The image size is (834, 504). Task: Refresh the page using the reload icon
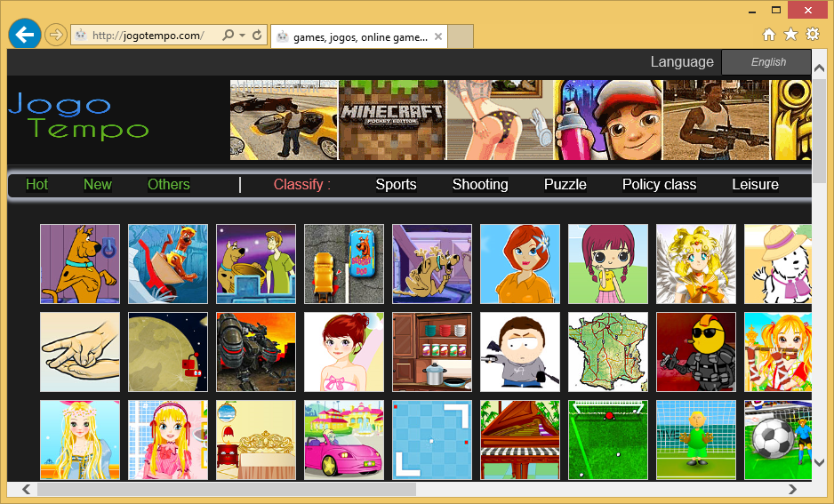(258, 36)
